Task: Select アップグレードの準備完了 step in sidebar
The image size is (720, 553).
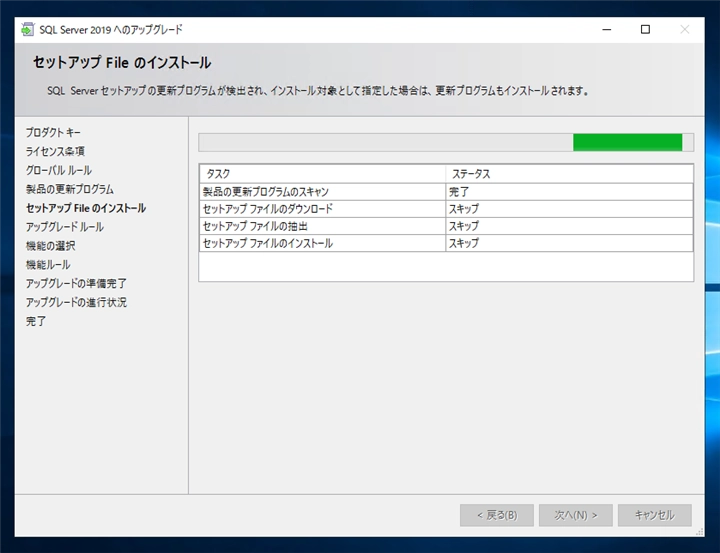Action: (x=76, y=283)
